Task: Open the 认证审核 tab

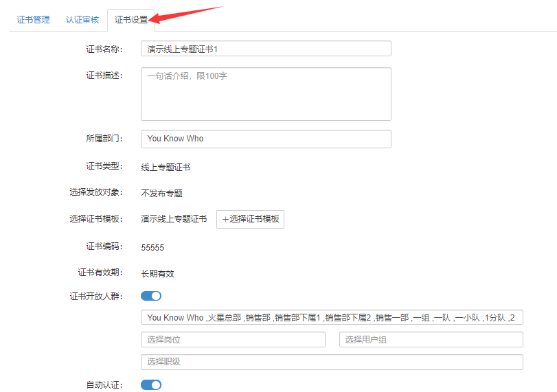Action: (82, 20)
